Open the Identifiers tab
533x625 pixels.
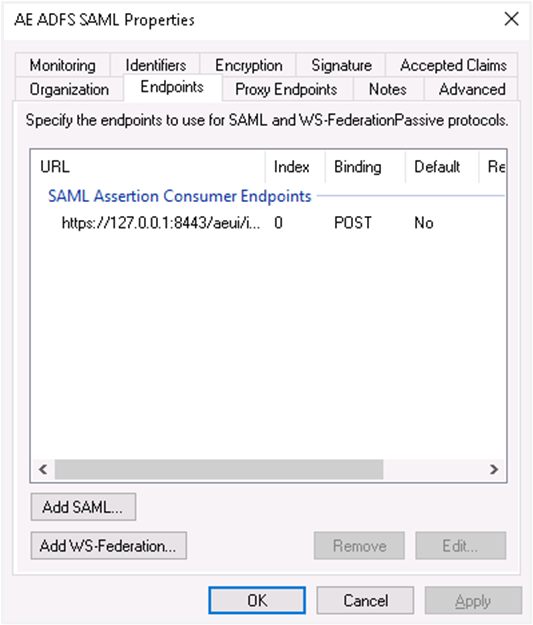click(155, 65)
